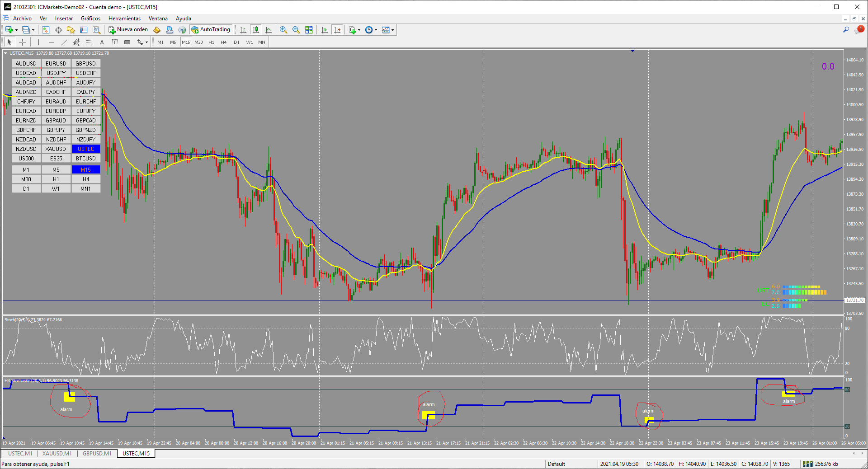Expand the templates dropdown arrow
The width and height of the screenshot is (868, 469).
coord(392,30)
